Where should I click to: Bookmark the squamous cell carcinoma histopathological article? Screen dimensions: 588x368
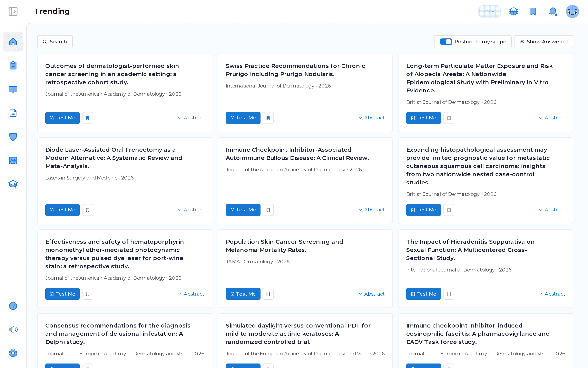pos(449,210)
